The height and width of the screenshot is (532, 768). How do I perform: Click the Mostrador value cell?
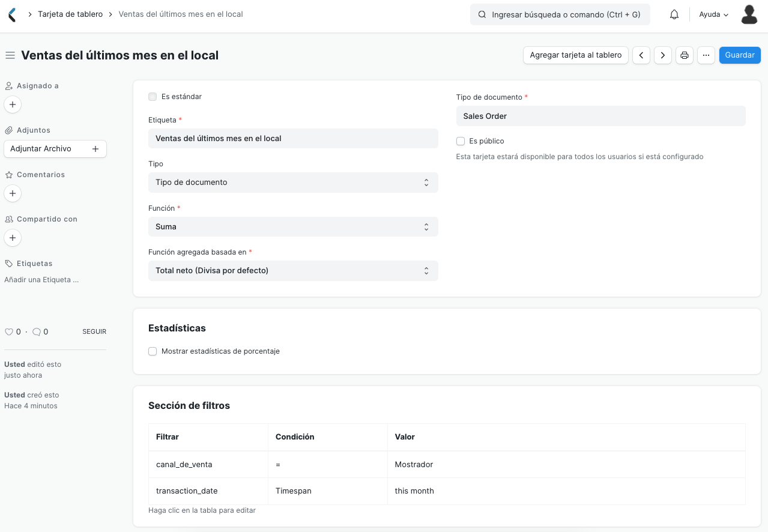click(x=566, y=464)
